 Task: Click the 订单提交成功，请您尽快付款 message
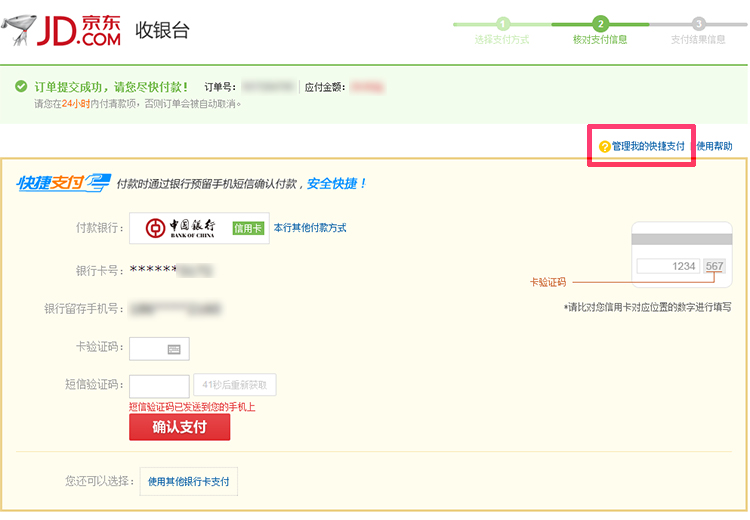tap(111, 87)
